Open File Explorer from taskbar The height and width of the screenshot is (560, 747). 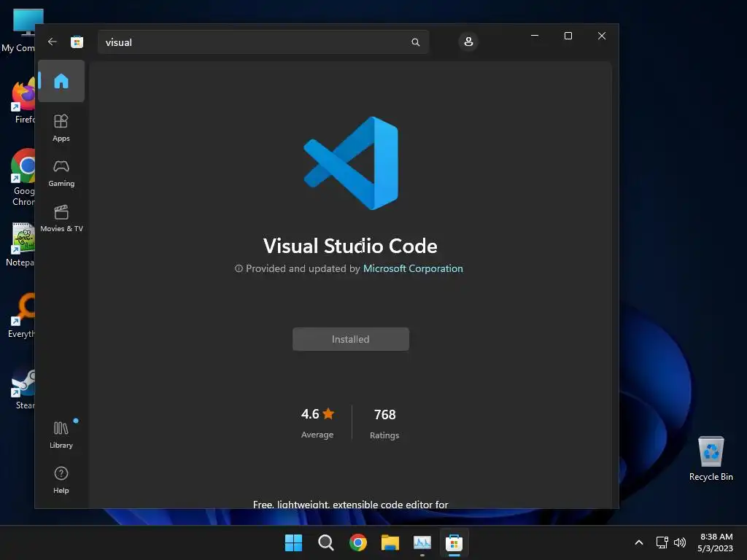coord(390,542)
